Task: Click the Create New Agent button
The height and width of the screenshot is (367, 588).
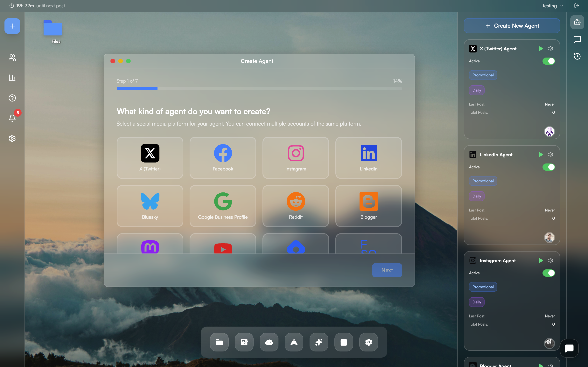Action: pos(512,26)
